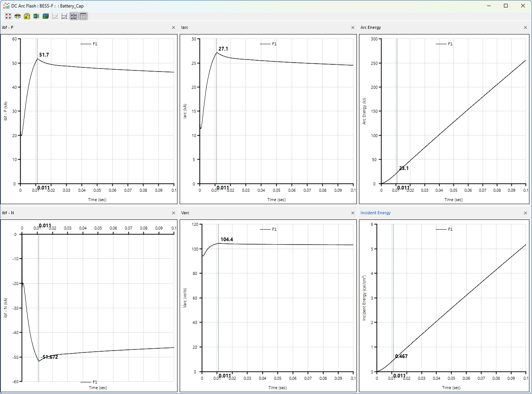Toggle the table grid view button
The width and height of the screenshot is (532, 394).
83,16
